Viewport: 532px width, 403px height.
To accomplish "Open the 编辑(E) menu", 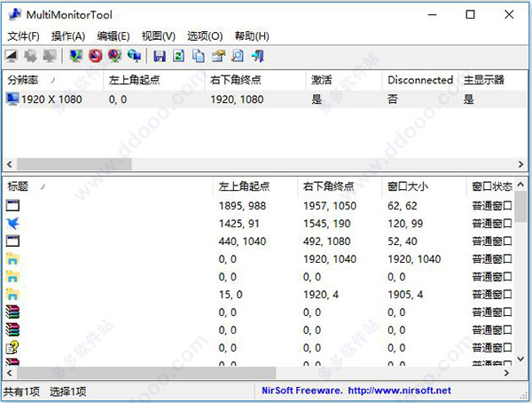I will (113, 36).
